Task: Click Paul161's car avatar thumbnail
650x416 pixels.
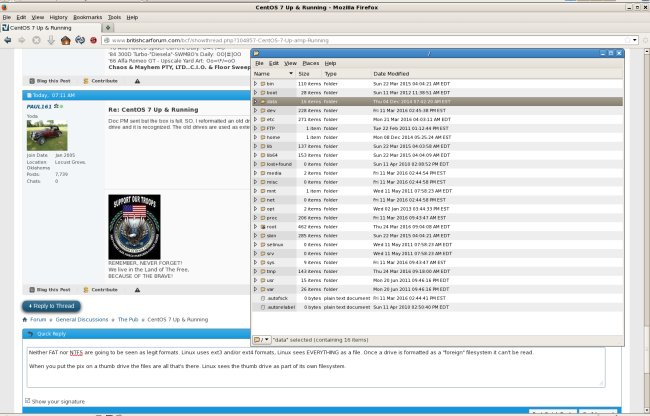Action: tap(47, 135)
